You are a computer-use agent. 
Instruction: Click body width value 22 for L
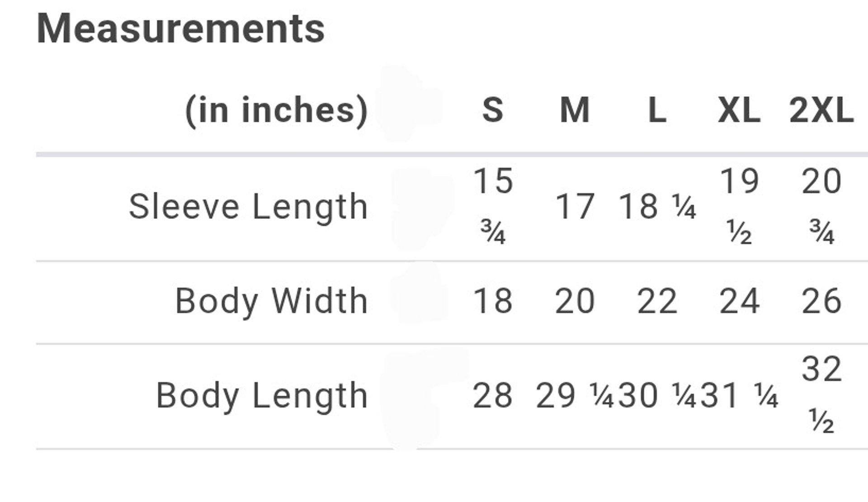coord(657,301)
